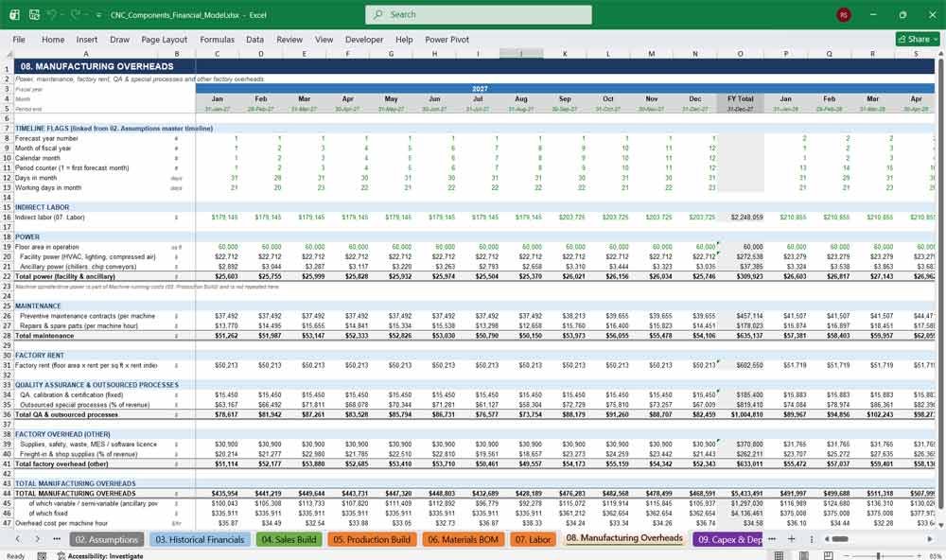Open the Draw ribbon tab
This screenshot has width=946, height=560.
click(119, 39)
